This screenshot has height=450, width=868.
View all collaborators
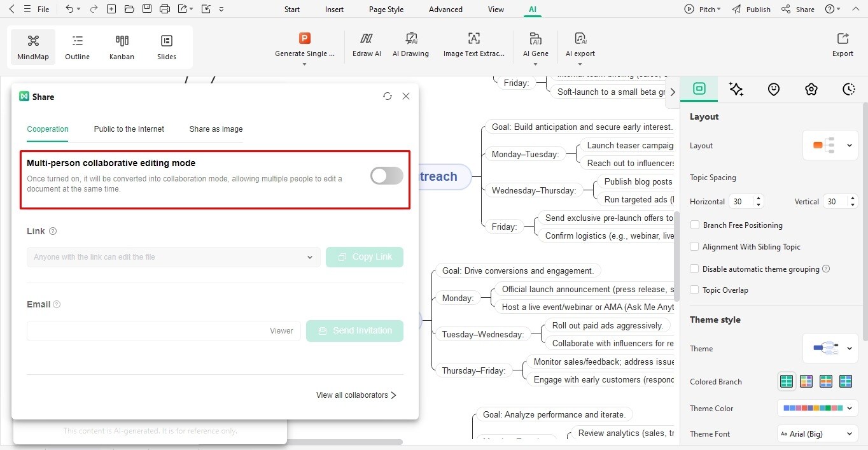(x=355, y=395)
